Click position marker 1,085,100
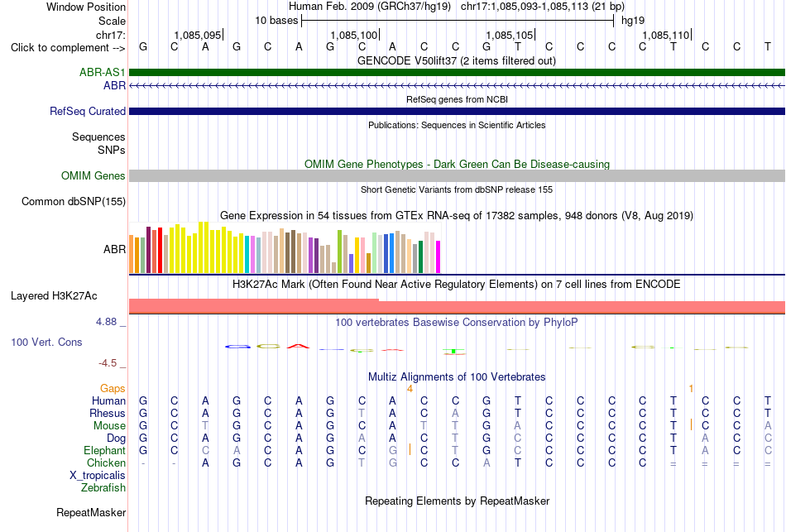 click(354, 35)
